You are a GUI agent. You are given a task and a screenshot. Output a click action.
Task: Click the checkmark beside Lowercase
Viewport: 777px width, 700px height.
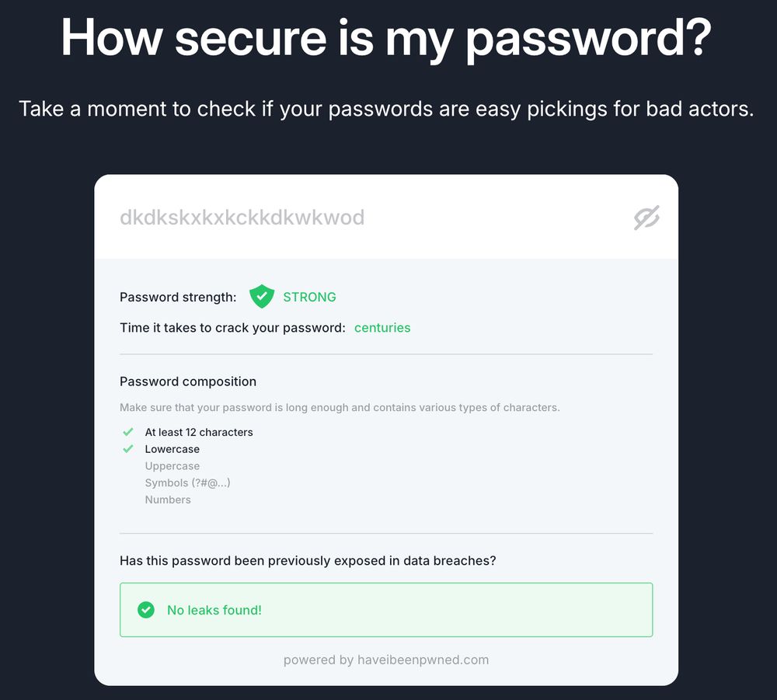click(128, 449)
